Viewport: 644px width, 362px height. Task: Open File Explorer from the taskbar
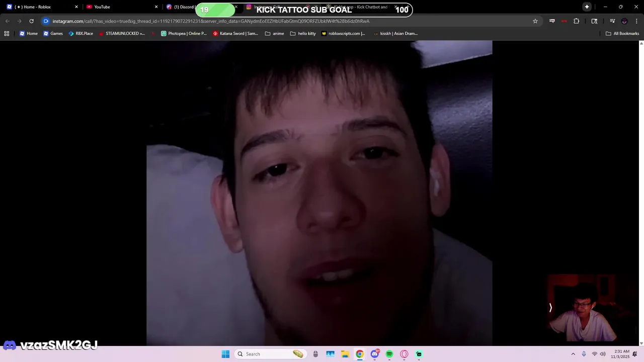pos(345,354)
